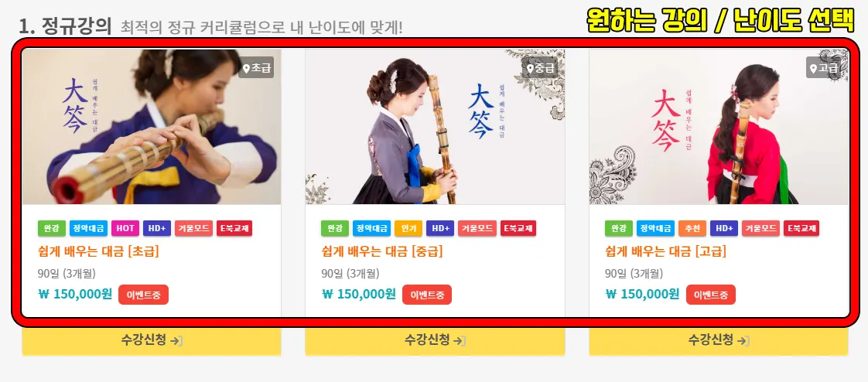Click 이벤트중 badge on the beginner course
868x382 pixels.
coord(143,295)
